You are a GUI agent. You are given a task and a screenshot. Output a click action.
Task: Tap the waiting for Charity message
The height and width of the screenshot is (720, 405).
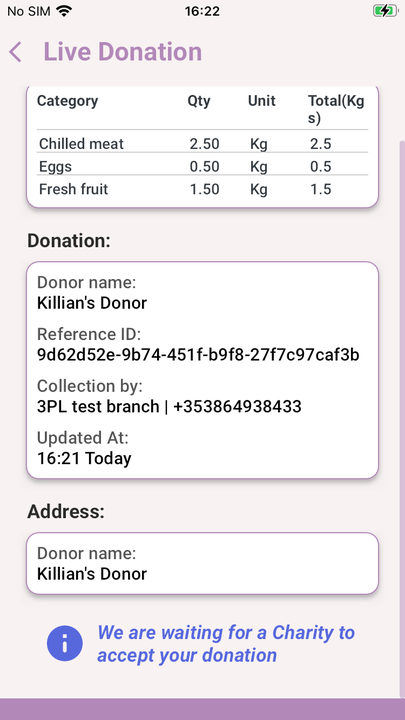[x=226, y=644]
